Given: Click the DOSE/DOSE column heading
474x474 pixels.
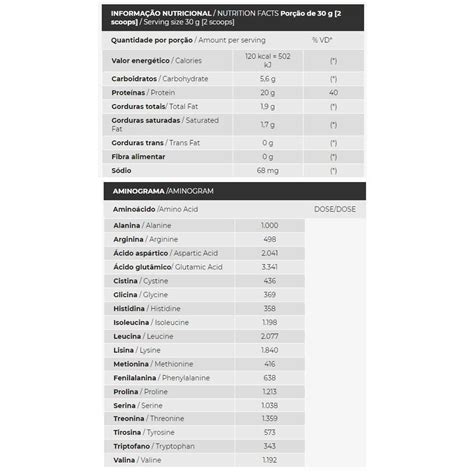Looking at the screenshot, I should [x=335, y=209].
